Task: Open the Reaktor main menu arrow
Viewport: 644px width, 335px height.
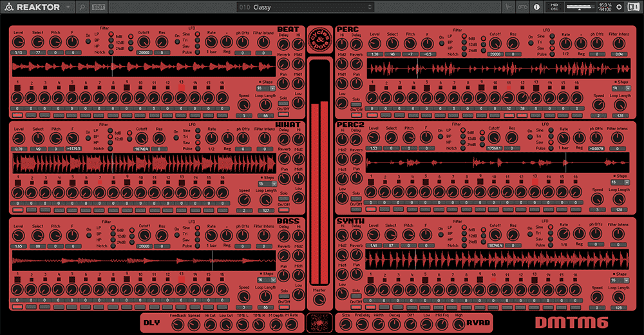Action: (68, 7)
